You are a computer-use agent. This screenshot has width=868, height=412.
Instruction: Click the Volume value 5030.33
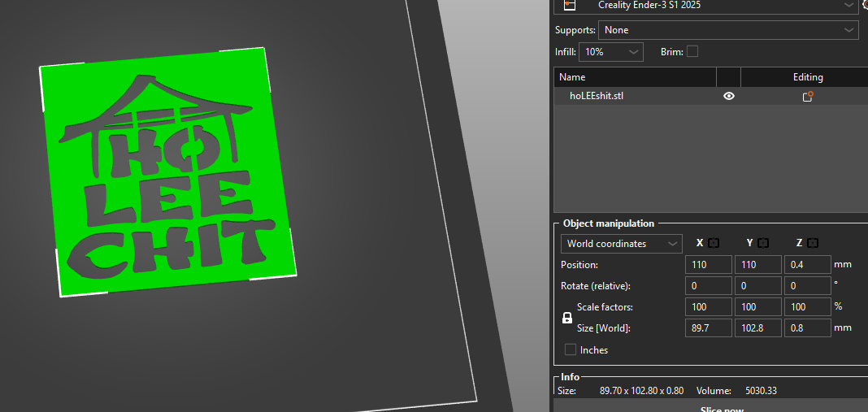(762, 391)
